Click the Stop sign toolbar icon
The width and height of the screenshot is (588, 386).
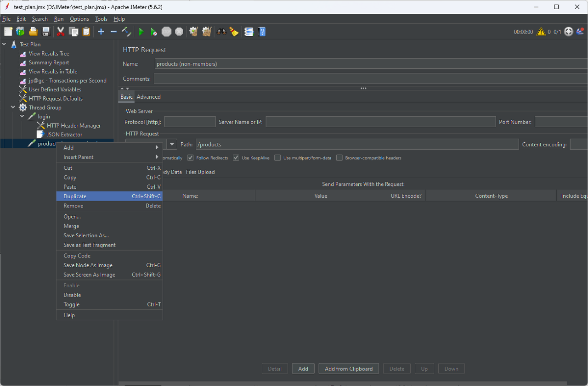(x=166, y=32)
